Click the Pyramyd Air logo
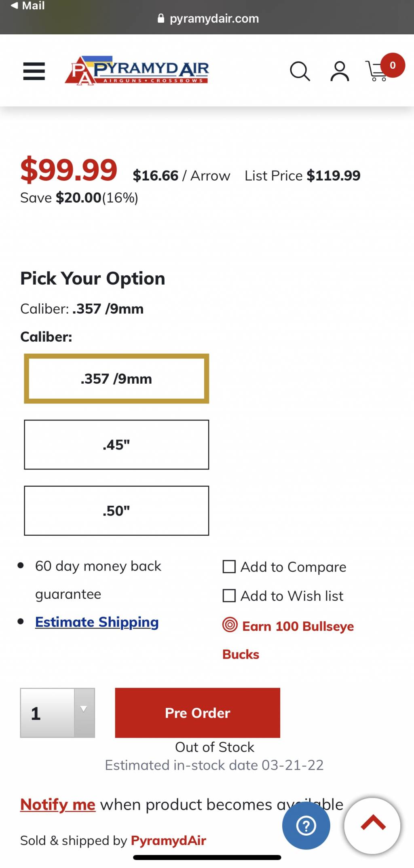The height and width of the screenshot is (868, 414). 137,70
